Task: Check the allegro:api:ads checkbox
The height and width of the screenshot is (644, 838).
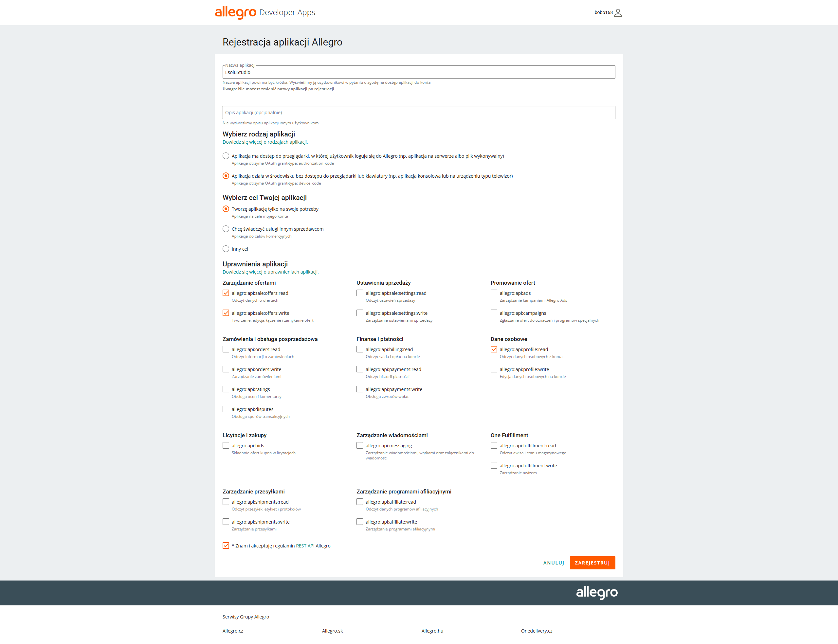Action: coord(494,293)
